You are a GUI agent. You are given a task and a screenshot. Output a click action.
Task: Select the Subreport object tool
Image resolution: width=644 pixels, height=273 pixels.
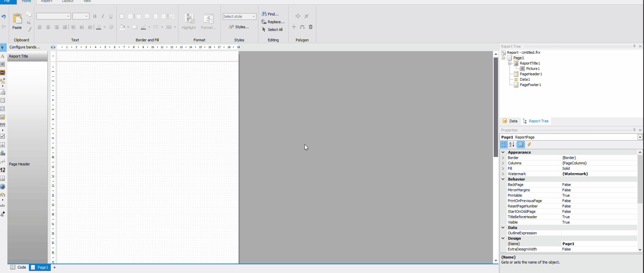3,92
